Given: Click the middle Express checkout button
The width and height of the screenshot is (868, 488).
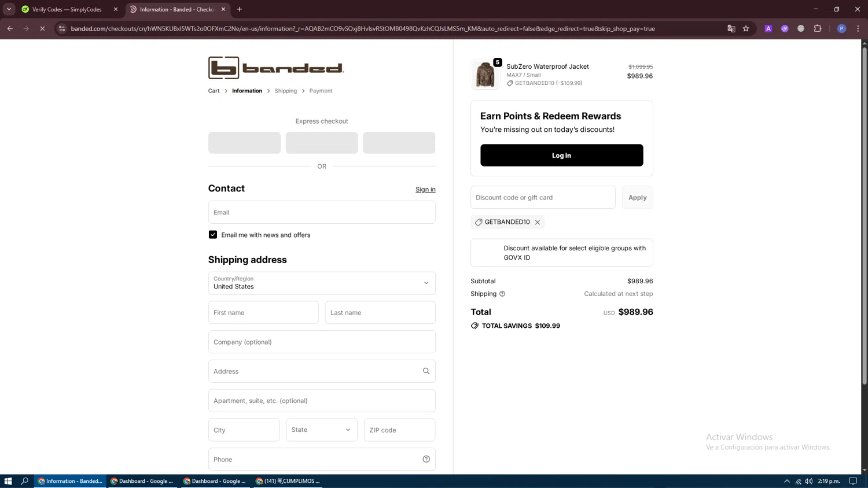Looking at the screenshot, I should point(322,143).
